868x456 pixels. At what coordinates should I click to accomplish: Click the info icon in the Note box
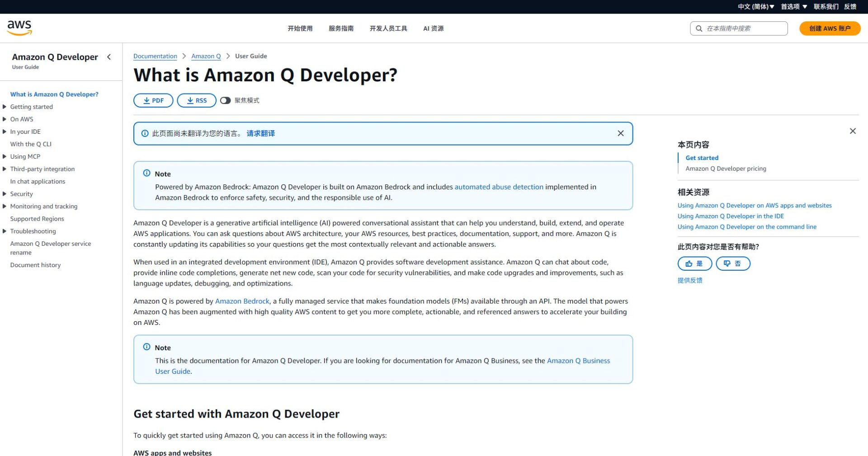[x=146, y=173]
